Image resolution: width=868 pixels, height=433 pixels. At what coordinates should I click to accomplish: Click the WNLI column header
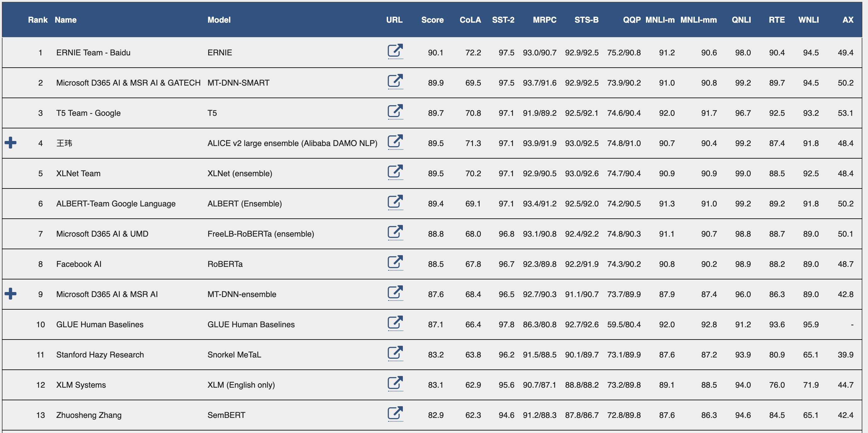click(808, 20)
